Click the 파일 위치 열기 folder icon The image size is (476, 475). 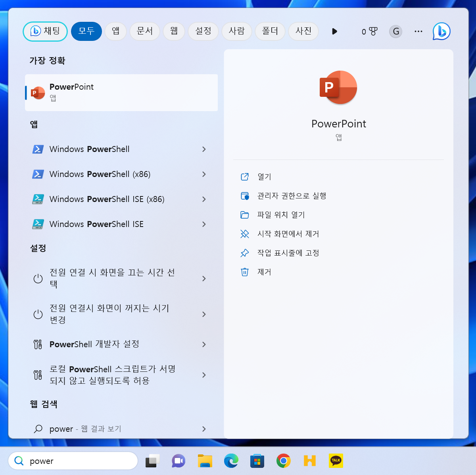245,215
